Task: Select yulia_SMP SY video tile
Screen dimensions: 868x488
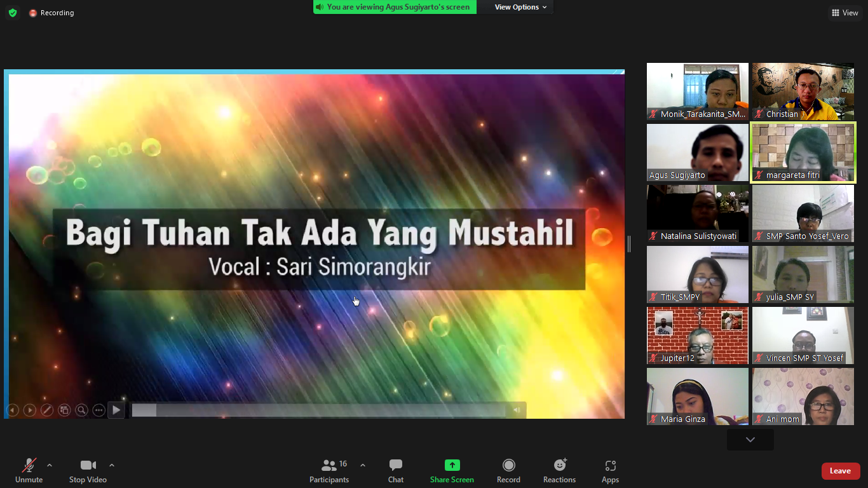Action: (803, 274)
